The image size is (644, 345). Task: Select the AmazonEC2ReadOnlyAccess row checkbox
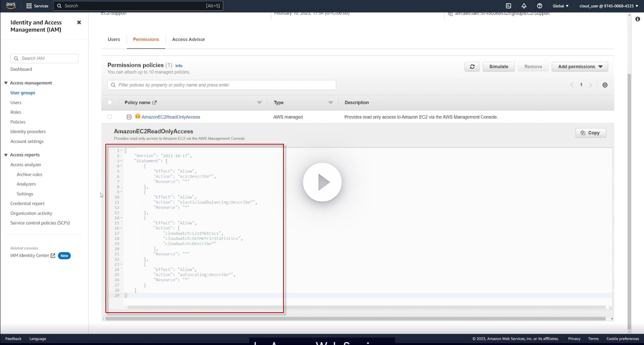coord(110,117)
